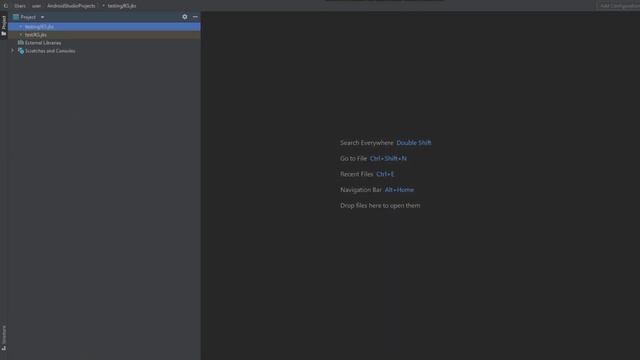Click the Navigation Bar hint text
The image size is (640, 360).
click(361, 190)
